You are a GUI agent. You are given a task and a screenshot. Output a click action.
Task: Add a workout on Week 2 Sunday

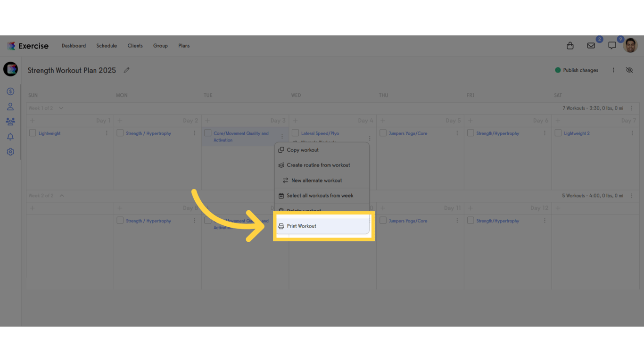pos(33,208)
